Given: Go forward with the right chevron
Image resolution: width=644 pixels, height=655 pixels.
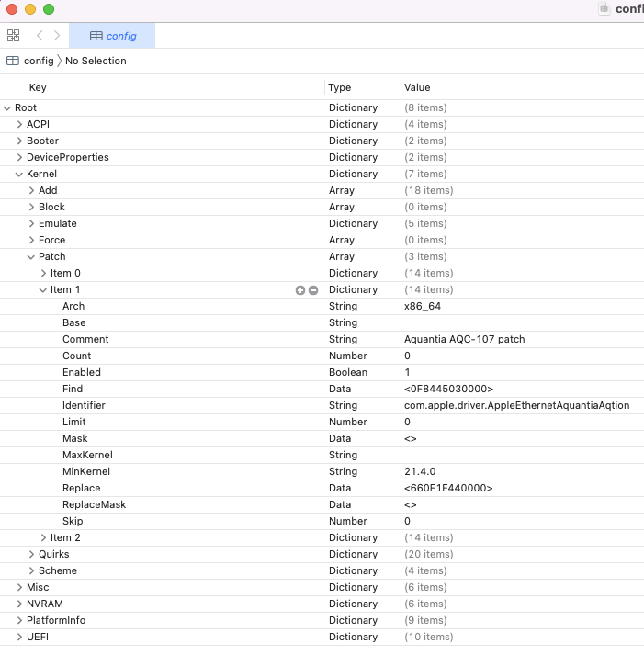Looking at the screenshot, I should (57, 36).
